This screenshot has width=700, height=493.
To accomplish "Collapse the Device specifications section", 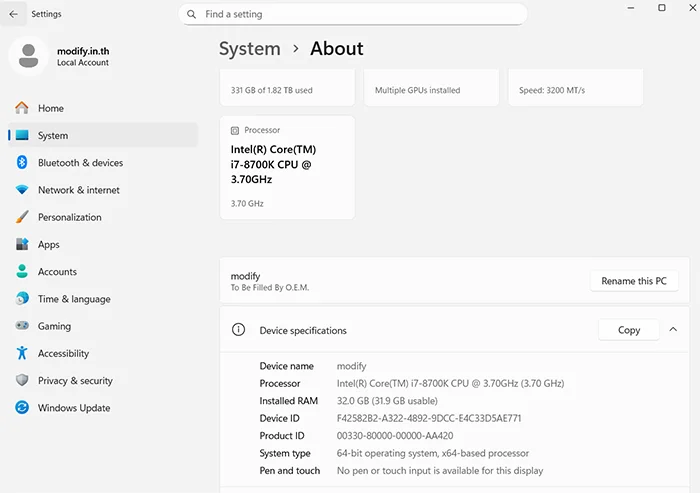I will click(x=673, y=330).
